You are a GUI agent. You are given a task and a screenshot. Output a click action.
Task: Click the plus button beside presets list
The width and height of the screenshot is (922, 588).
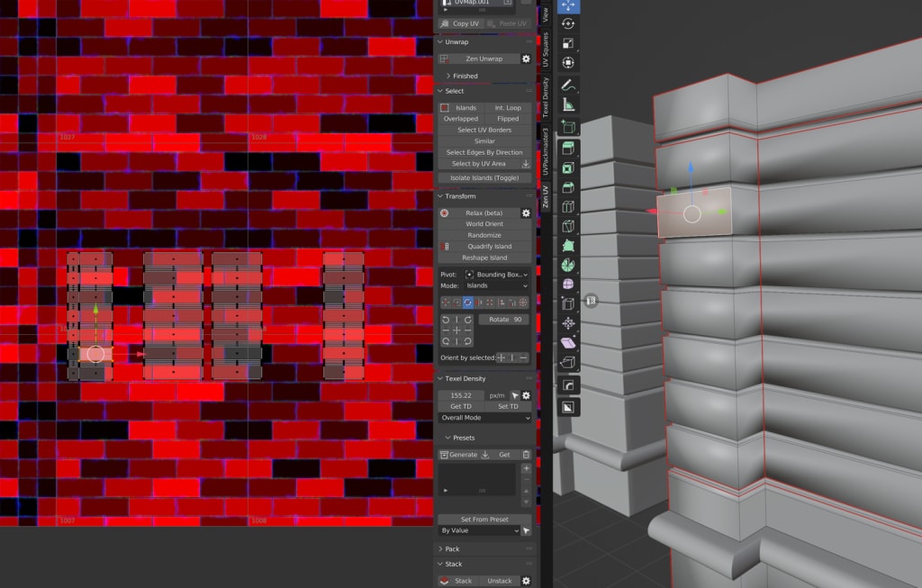coord(526,468)
